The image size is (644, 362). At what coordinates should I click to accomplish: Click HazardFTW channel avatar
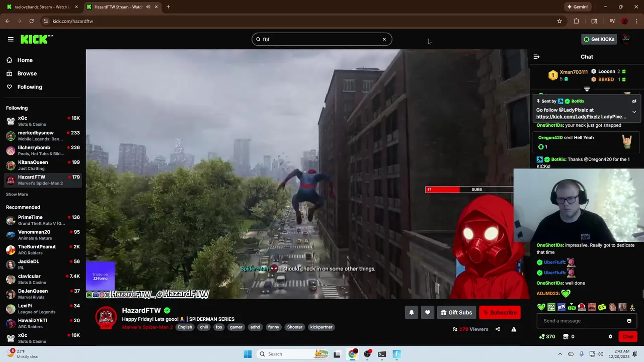[106, 318]
